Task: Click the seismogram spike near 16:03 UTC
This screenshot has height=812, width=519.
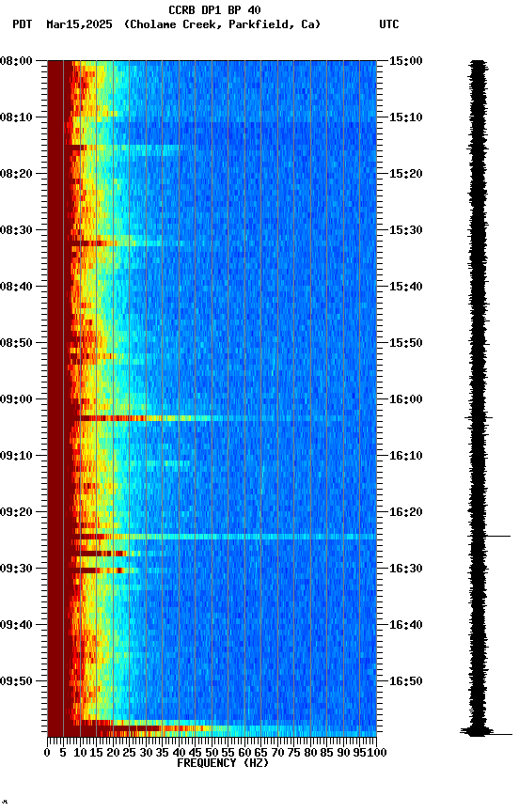Action: (x=479, y=417)
